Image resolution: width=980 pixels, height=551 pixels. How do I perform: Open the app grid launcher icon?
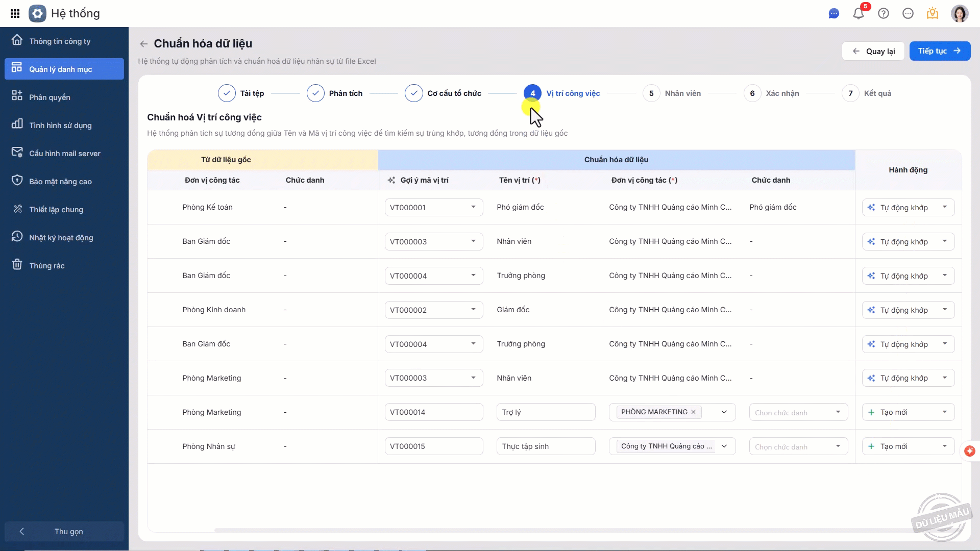click(15, 14)
